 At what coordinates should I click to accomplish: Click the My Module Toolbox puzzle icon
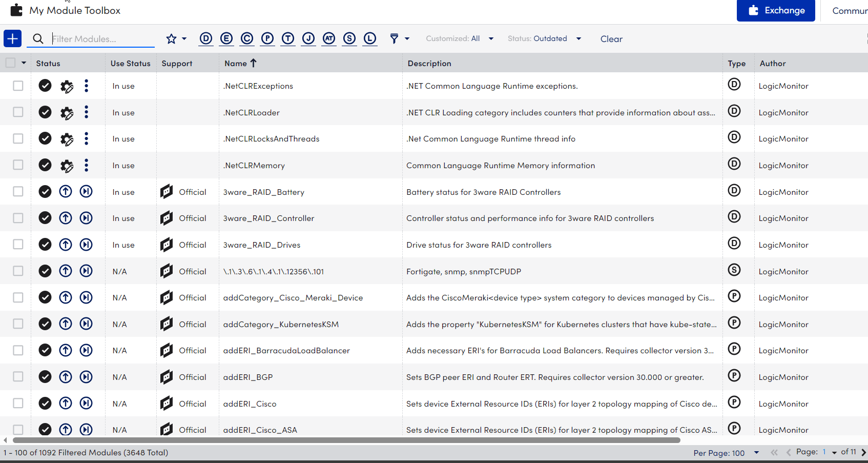(x=16, y=10)
